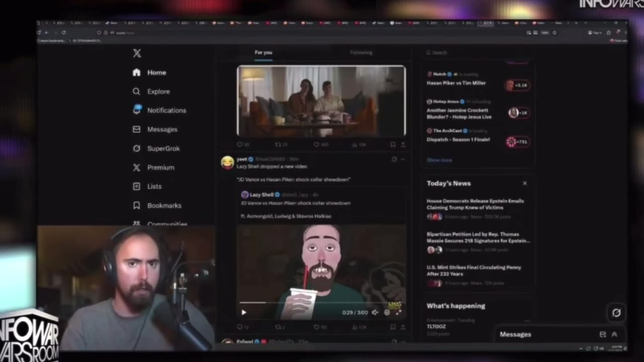Open Bipartisan Petition Thomas Massie story
The height and width of the screenshot is (362, 644).
pos(478,243)
